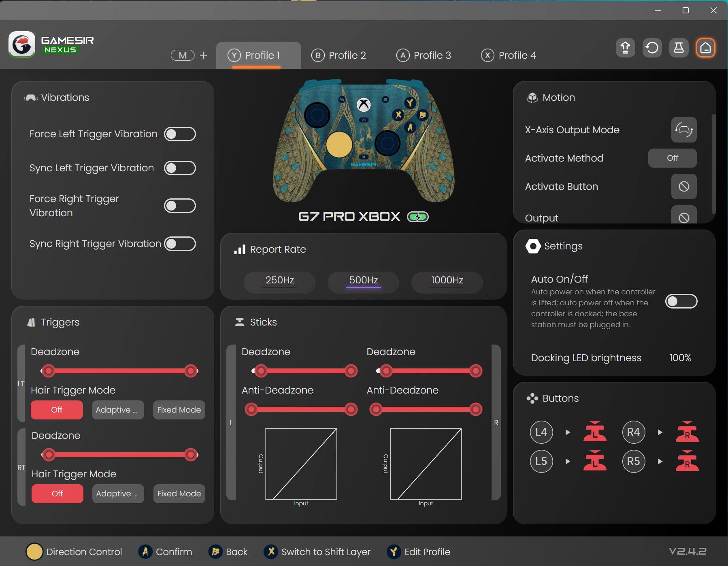
Task: Select the RT trigger side tab
Action: (21, 467)
